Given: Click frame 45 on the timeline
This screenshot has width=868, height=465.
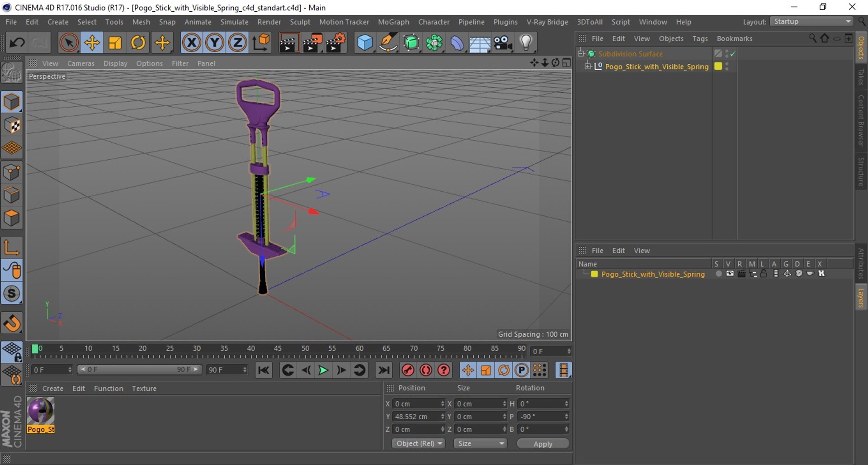Looking at the screenshot, I should tap(278, 349).
